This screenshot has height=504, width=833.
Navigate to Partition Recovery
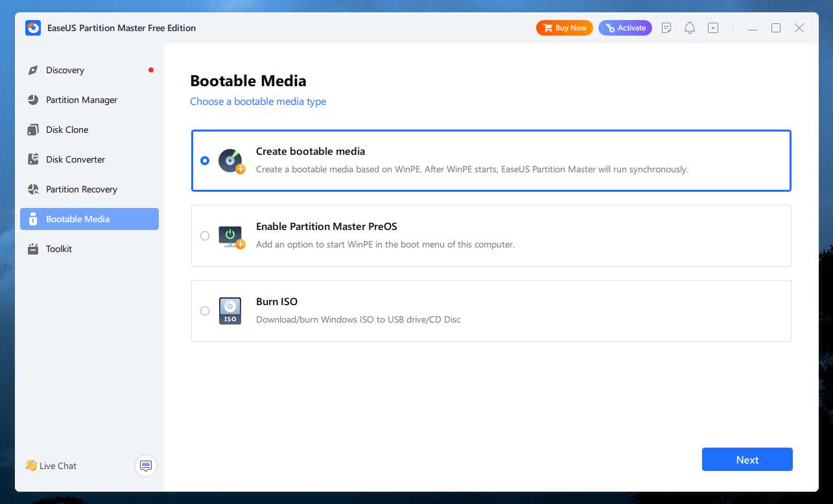[89, 189]
